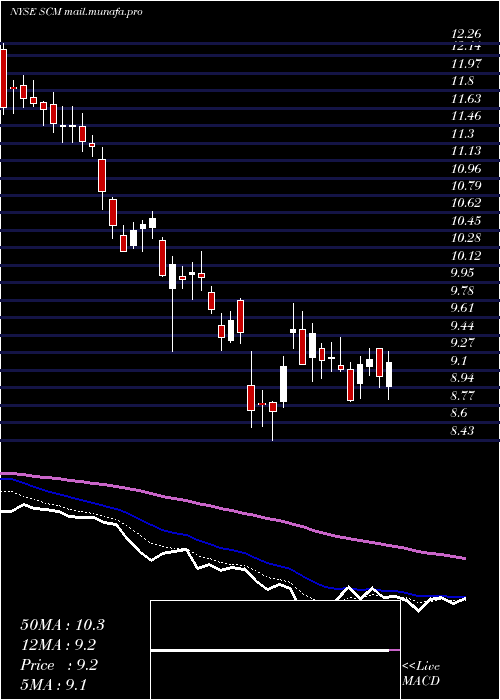The width and height of the screenshot is (500, 700).
Task: Click the 11.8 price axis label
Action: tap(462, 81)
